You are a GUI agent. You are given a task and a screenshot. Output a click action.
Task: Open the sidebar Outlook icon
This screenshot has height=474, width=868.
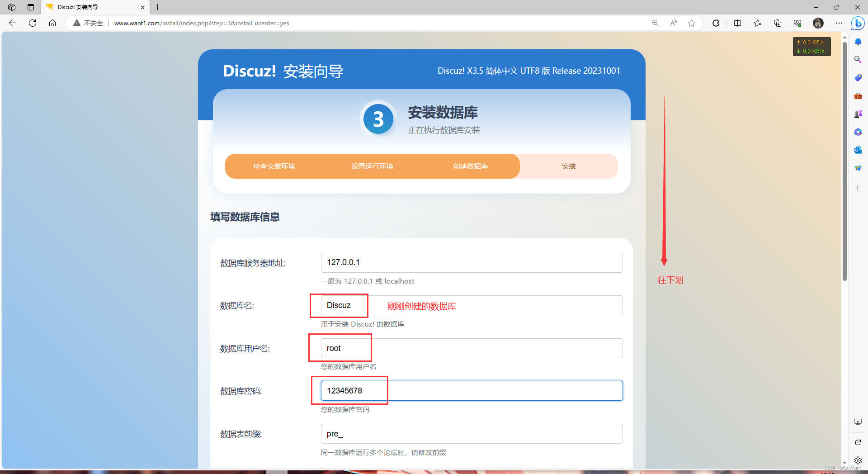858,150
